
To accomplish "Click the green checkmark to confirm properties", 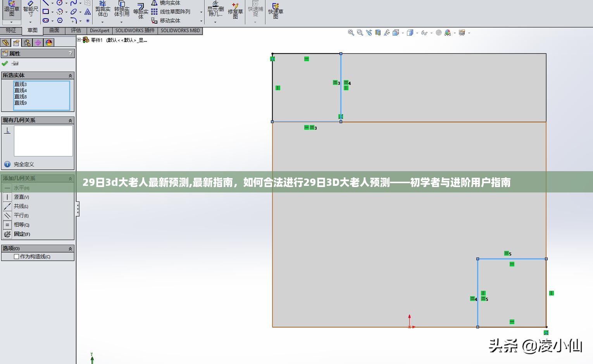I will point(5,64).
